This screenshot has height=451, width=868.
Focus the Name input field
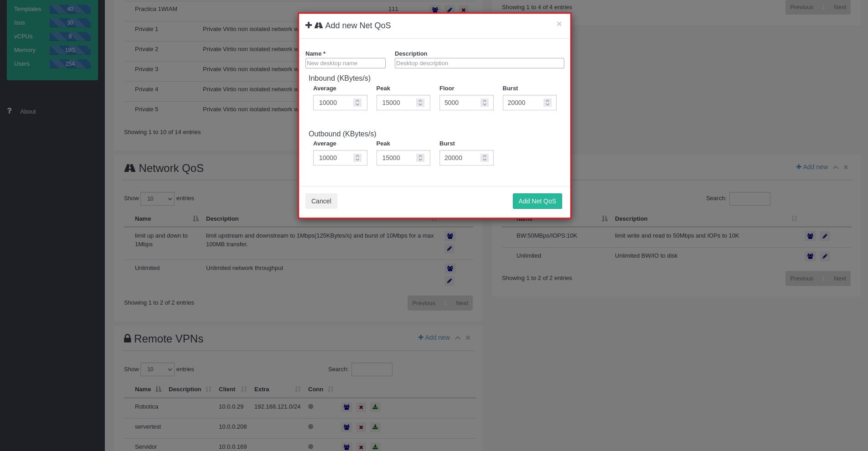click(x=345, y=63)
